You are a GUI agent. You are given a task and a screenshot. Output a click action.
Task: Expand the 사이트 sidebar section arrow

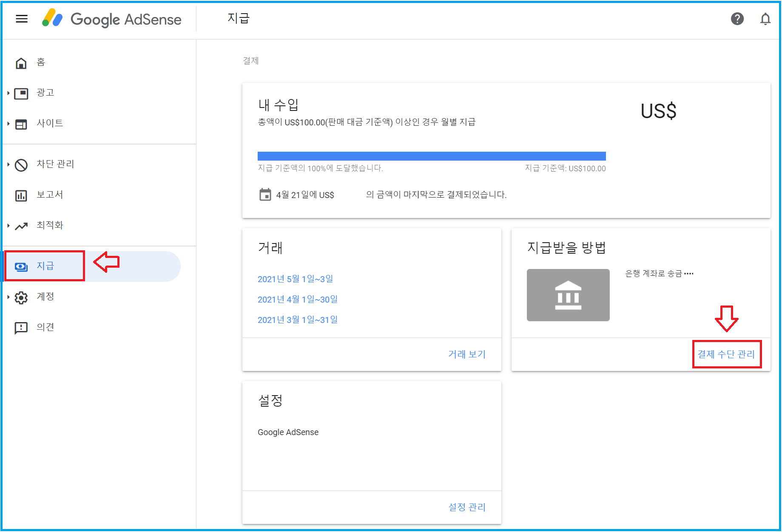(8, 124)
